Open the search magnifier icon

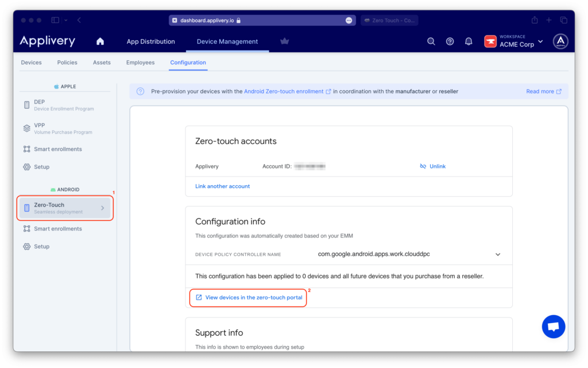point(431,41)
